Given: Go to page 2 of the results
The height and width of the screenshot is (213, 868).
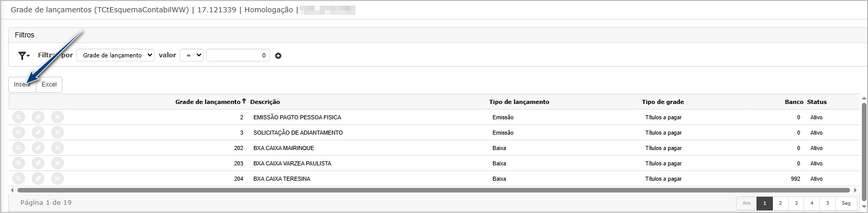Looking at the screenshot, I should pos(780,203).
